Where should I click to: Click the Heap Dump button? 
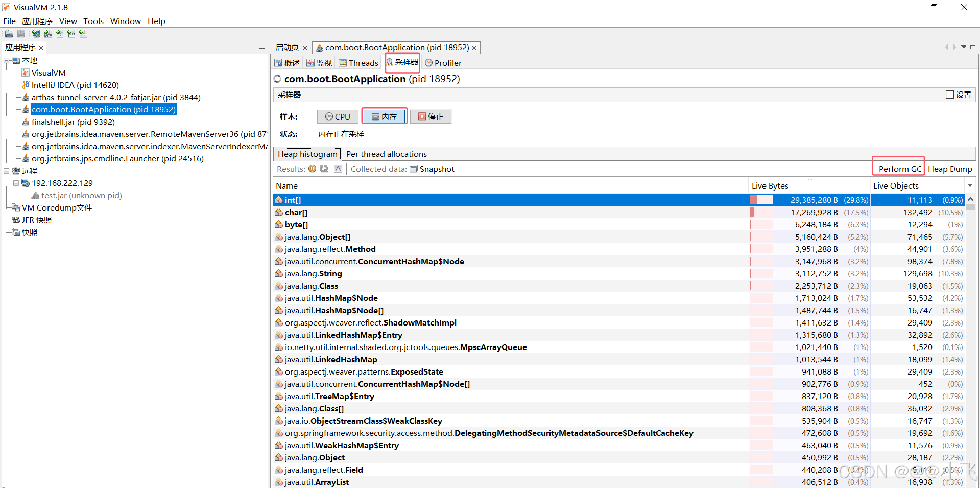point(950,169)
